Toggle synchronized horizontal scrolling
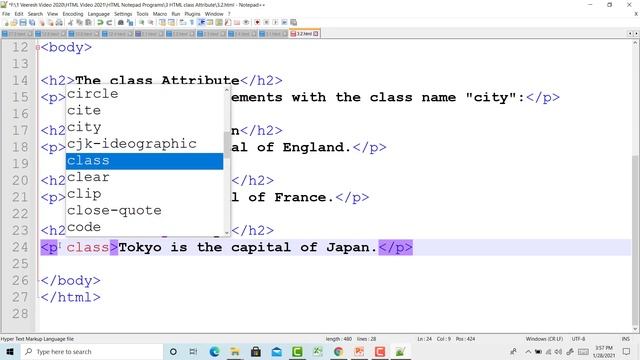Image resolution: width=640 pixels, height=360 pixels. (171, 22)
